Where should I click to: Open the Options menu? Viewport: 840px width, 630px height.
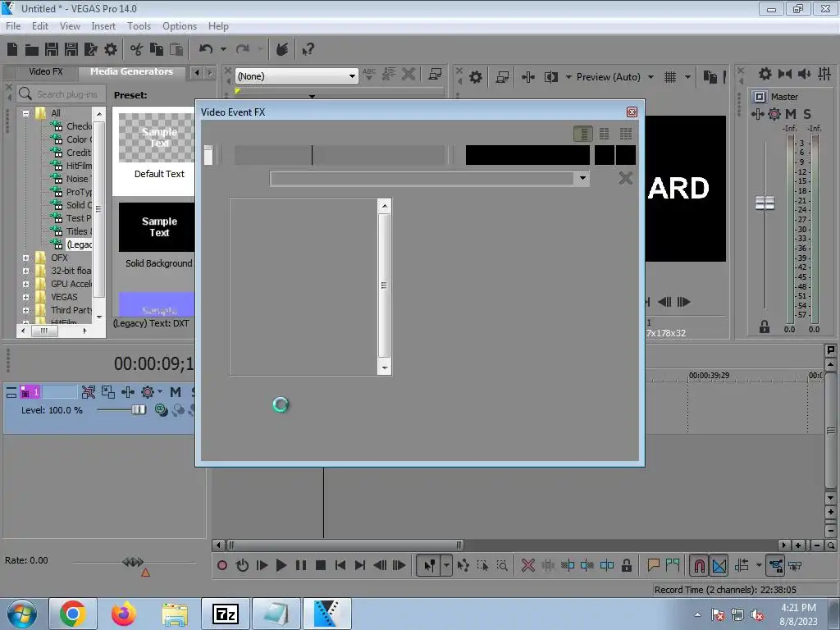tap(180, 25)
